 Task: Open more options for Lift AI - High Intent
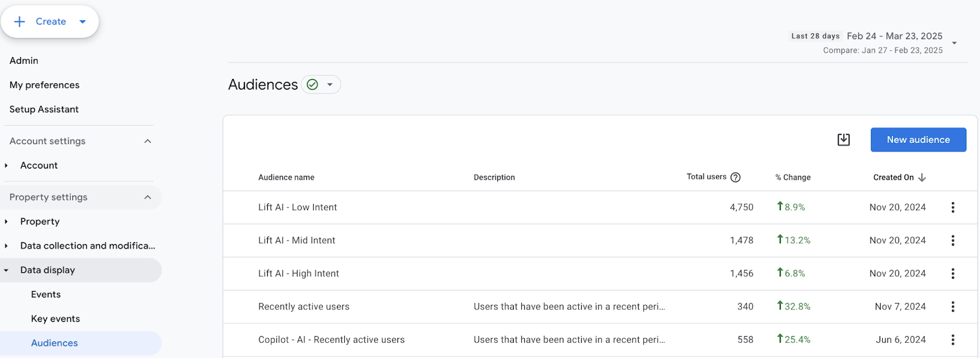pyautogui.click(x=952, y=273)
